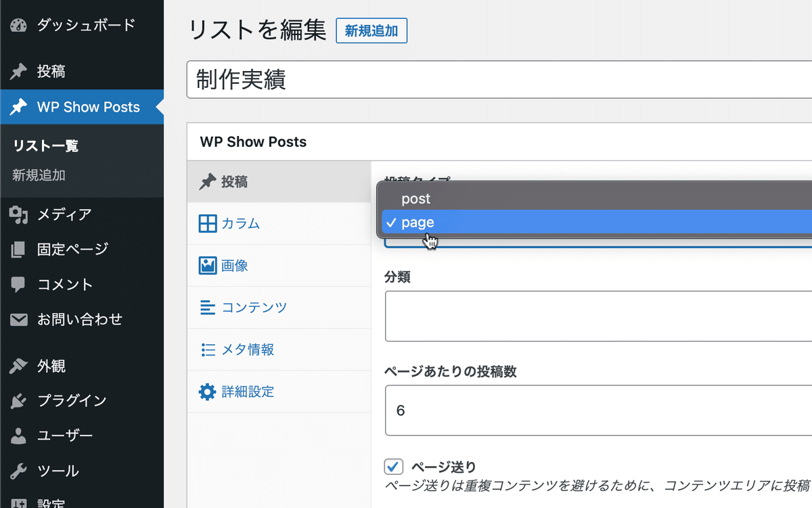Click the posts per page field showing 6
Image resolution: width=812 pixels, height=508 pixels.
coord(598,411)
